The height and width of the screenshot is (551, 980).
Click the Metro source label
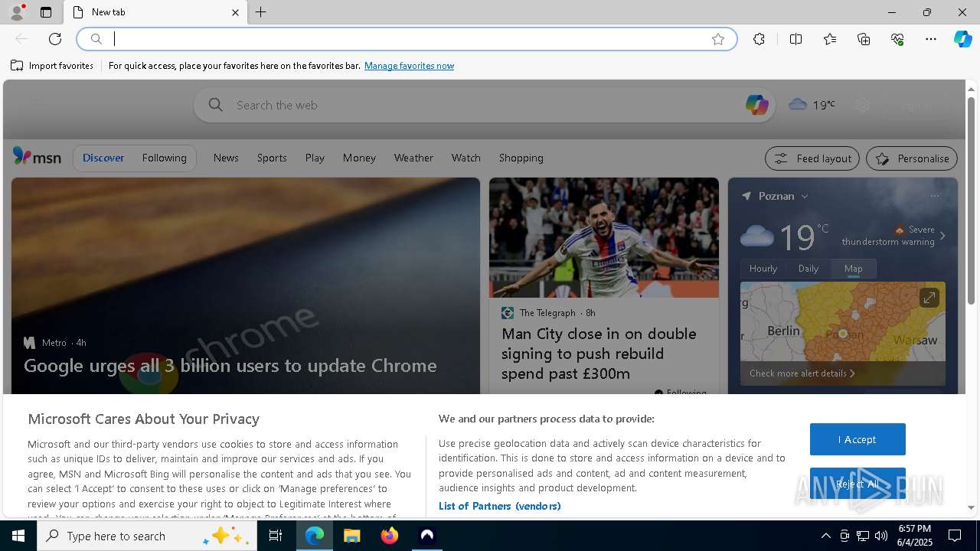coord(54,343)
